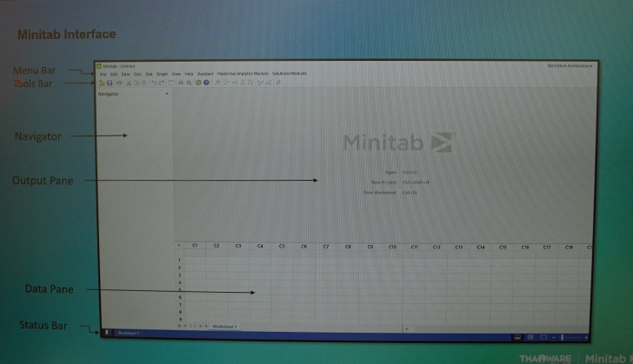Viewport: 633px width, 364px height.
Task: Select row 1 header in worksheet
Action: (180, 261)
